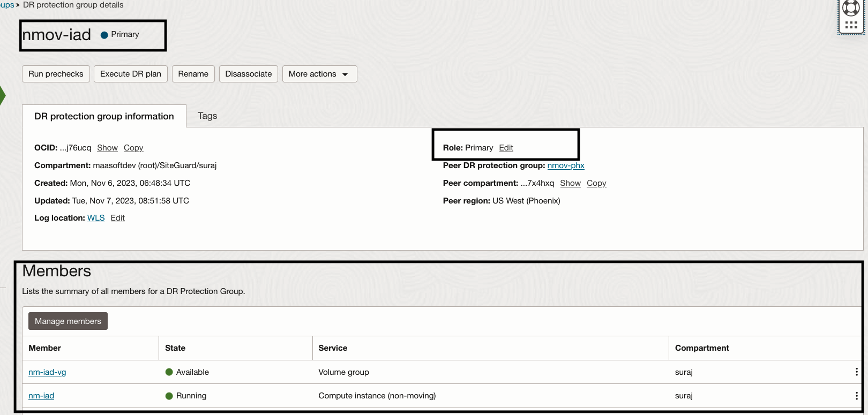Click the grid dots handle under the help icon

pyautogui.click(x=851, y=25)
